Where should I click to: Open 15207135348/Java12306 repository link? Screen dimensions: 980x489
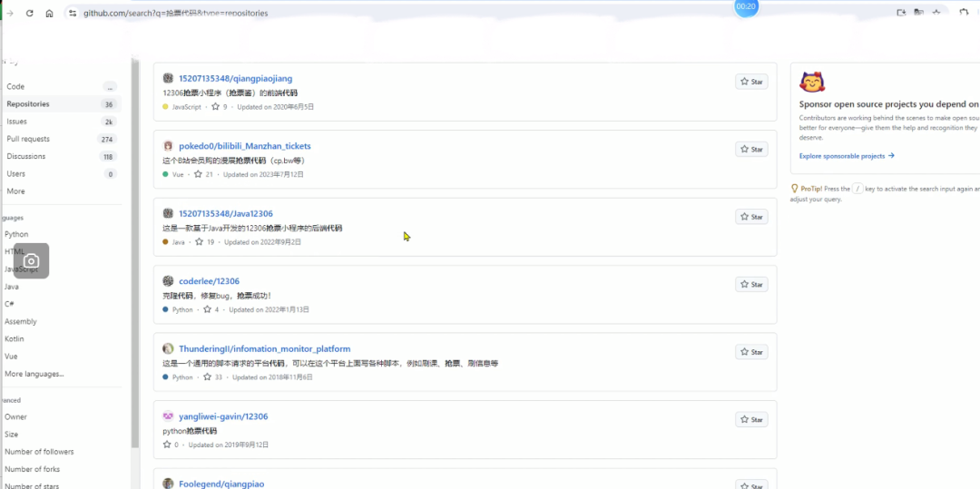226,213
